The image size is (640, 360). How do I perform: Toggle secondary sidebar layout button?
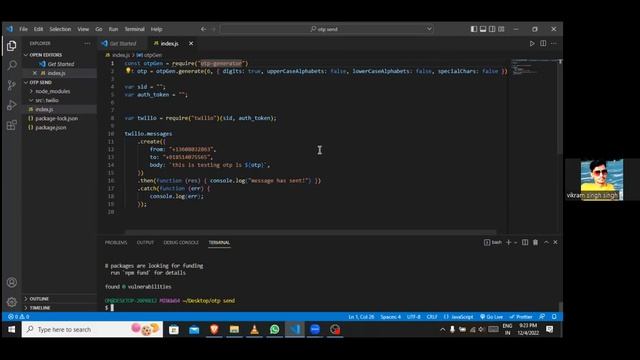click(x=492, y=29)
